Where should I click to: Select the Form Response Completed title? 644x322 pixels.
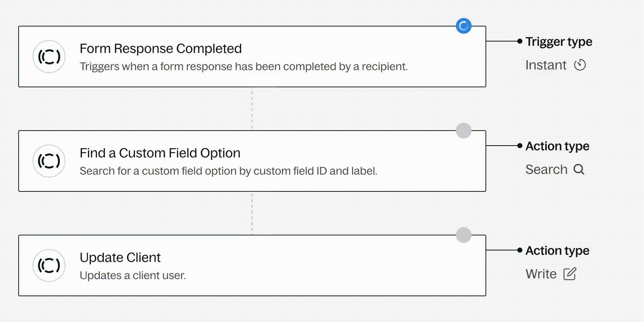161,49
